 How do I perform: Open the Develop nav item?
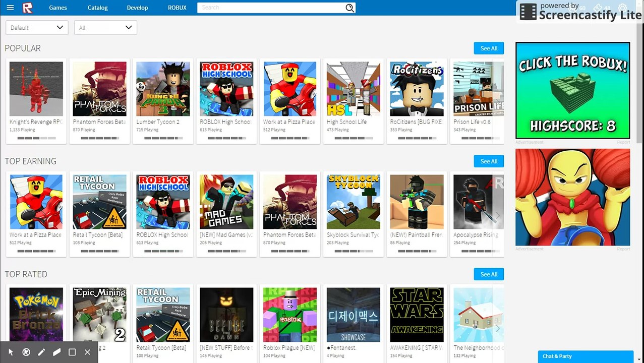point(137,8)
